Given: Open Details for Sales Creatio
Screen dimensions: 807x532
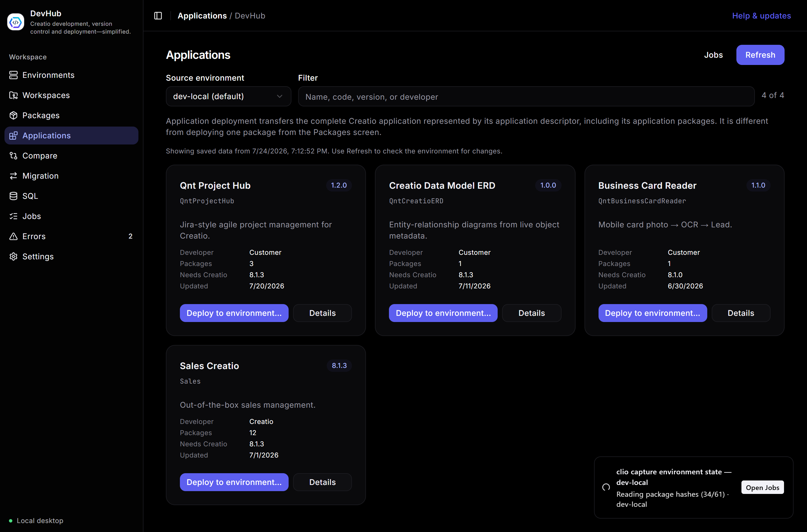Looking at the screenshot, I should [322, 482].
